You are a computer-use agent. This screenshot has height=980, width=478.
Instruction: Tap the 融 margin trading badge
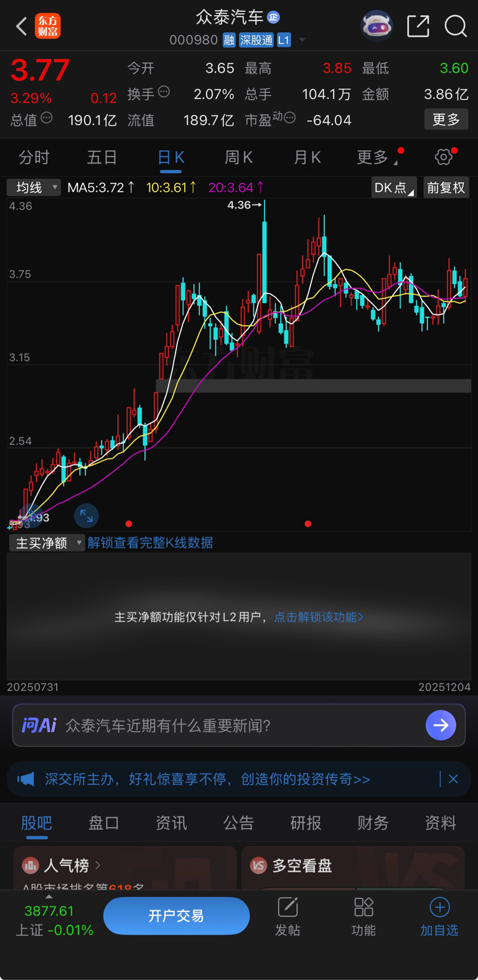click(x=229, y=40)
